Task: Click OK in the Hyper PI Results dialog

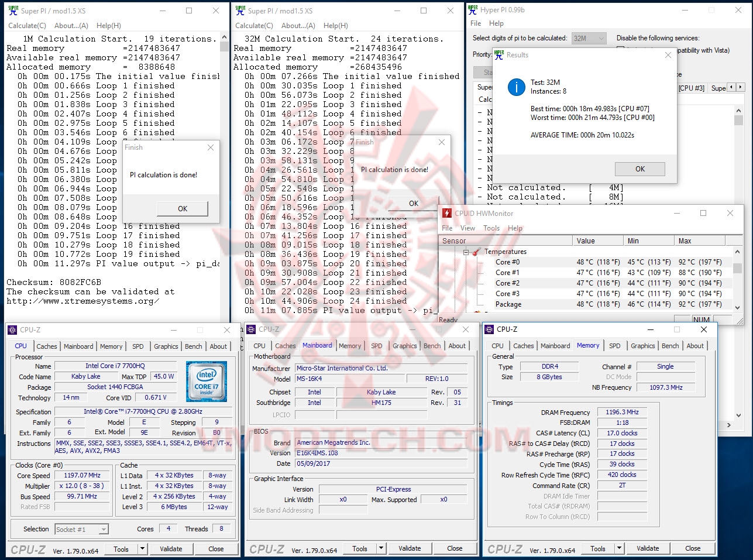Action: pyautogui.click(x=640, y=169)
